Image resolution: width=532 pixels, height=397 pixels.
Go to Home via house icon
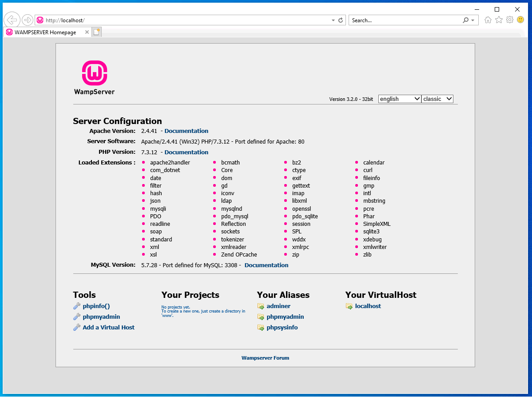(x=488, y=20)
